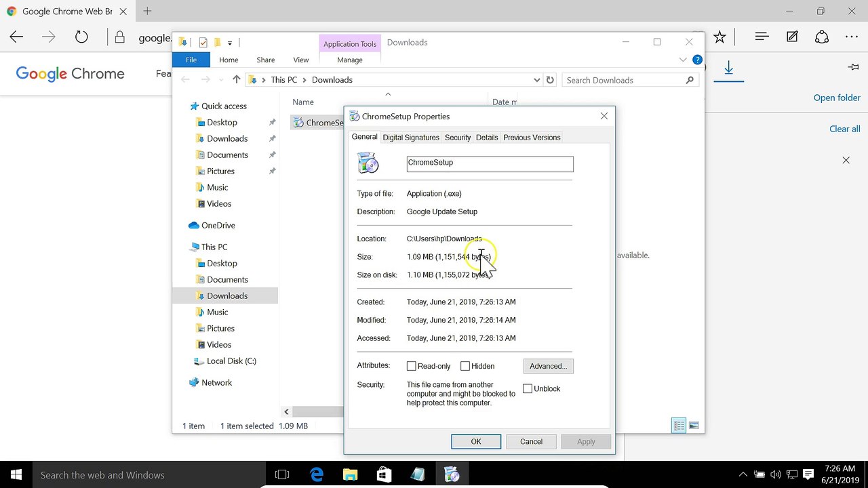Viewport: 868px width, 488px height.
Task: Switch to the Share ribbon tab
Action: (266, 60)
